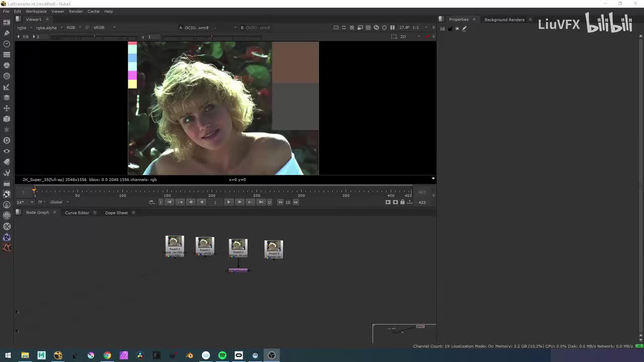This screenshot has width=644, height=362.
Task: Open OBS Studio from the taskbar
Action: [x=272, y=355]
